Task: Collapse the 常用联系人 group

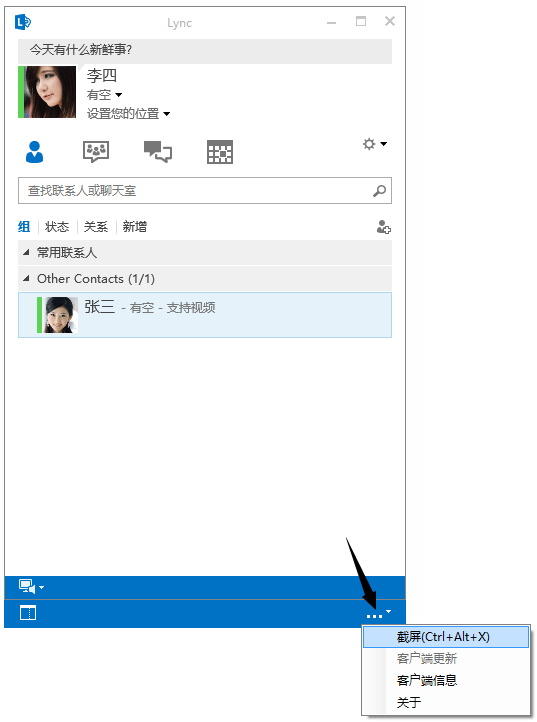Action: [x=27, y=252]
